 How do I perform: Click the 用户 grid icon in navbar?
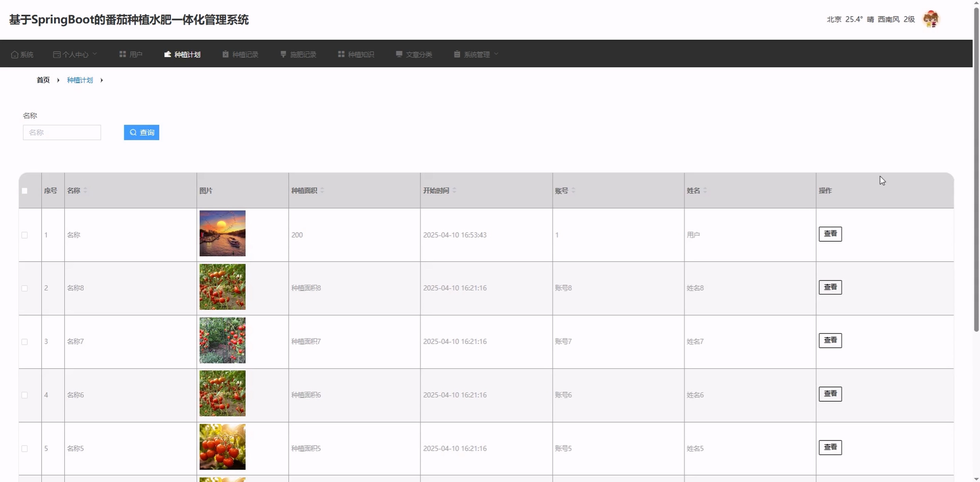point(122,54)
